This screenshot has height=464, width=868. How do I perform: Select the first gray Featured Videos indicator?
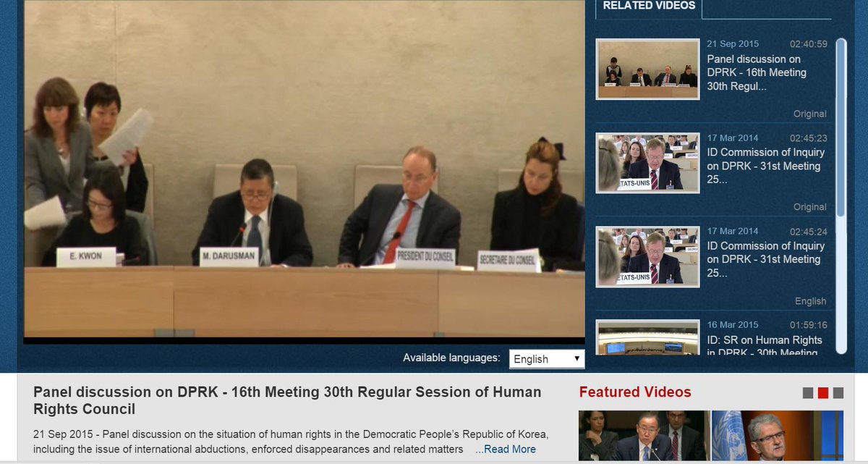(808, 393)
